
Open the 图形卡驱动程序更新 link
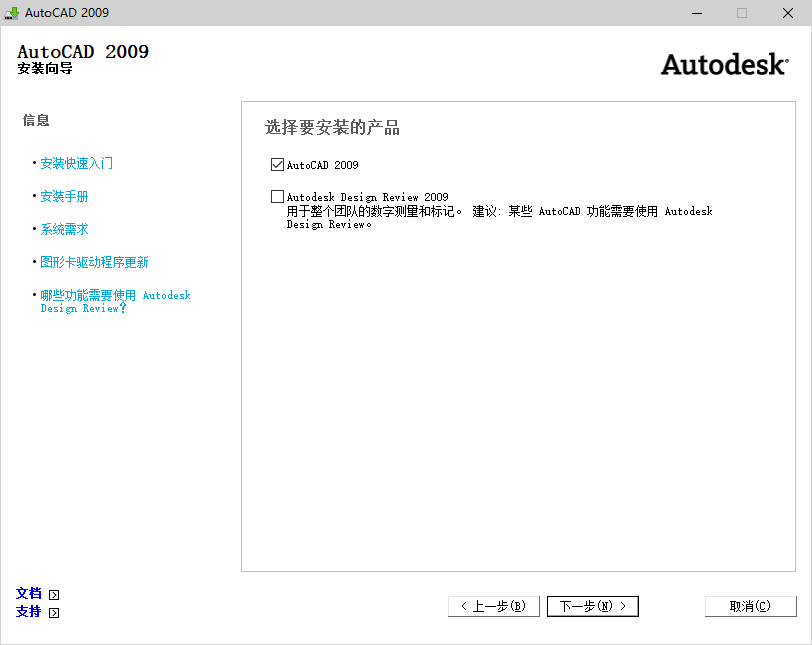pos(94,262)
